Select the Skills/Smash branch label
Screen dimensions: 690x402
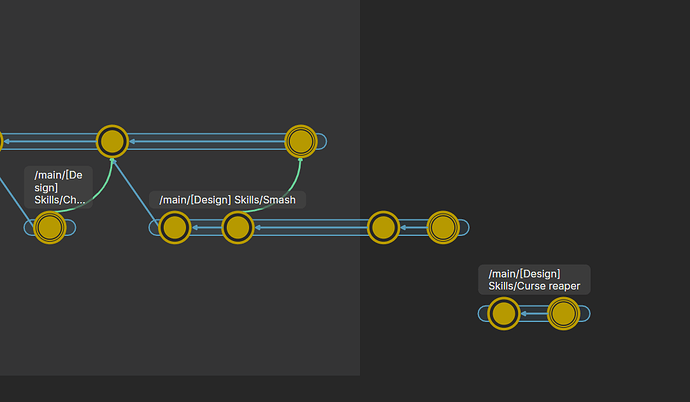(x=227, y=200)
